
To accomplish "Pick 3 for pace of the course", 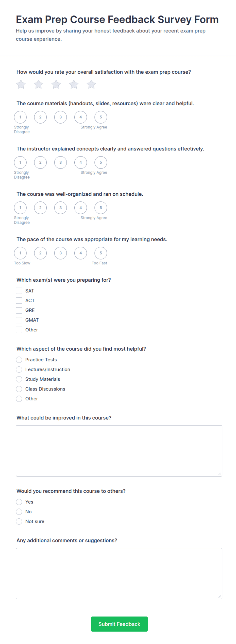I will (60, 253).
